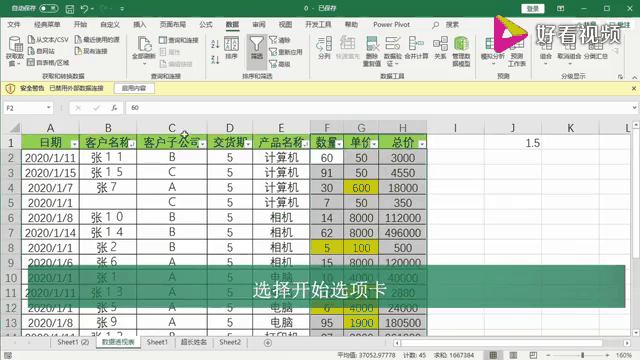Image resolution: width=640 pixels, height=360 pixels.
Task: Open filter dropdown on 客户名称 header
Action: point(132,144)
